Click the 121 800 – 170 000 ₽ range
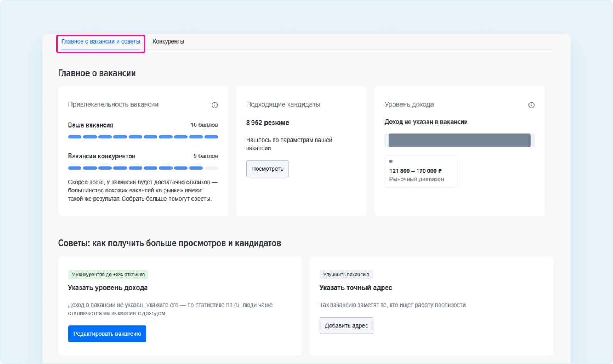 pyautogui.click(x=415, y=171)
